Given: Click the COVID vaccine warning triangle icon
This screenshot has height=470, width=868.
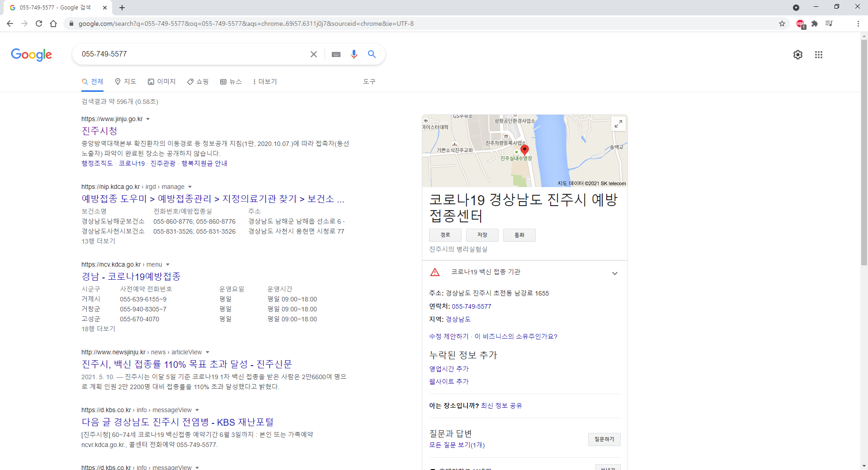Looking at the screenshot, I should click(435, 272).
